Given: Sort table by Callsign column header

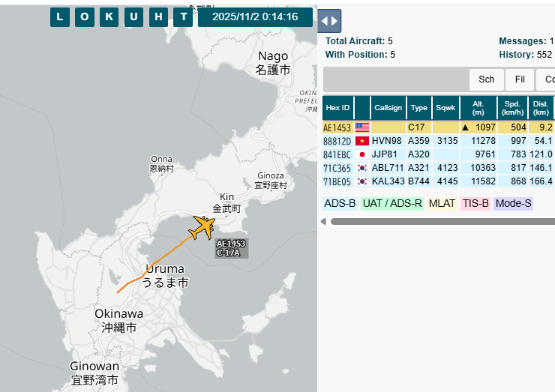Looking at the screenshot, I should 388,107.
